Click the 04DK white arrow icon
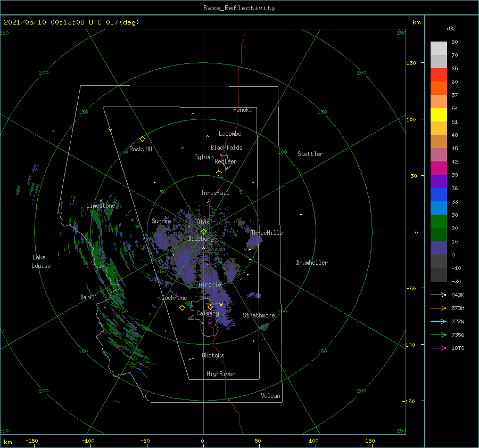 click(x=439, y=295)
